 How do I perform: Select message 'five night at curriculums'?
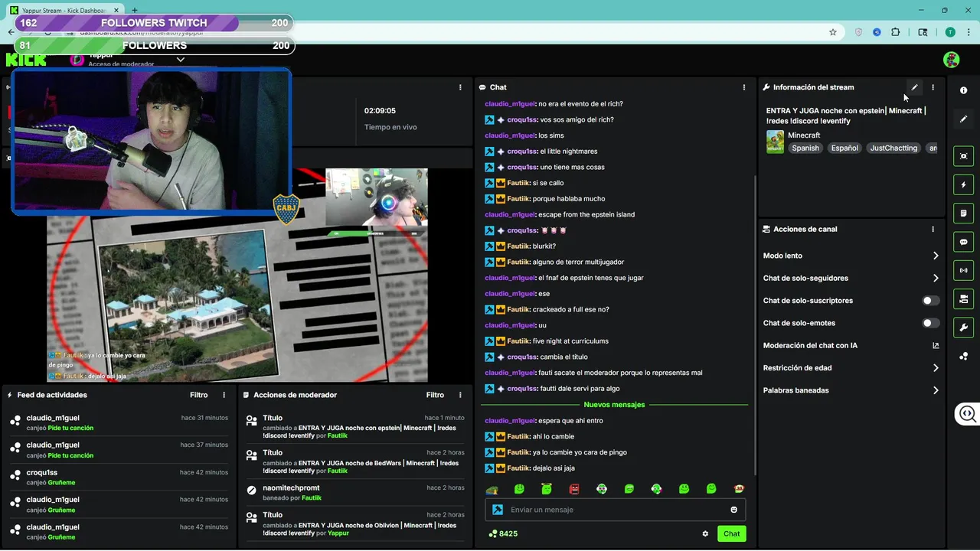pyautogui.click(x=570, y=341)
